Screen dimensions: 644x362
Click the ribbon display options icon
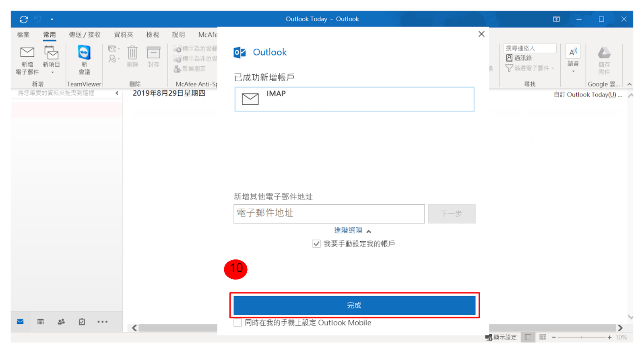coord(556,19)
